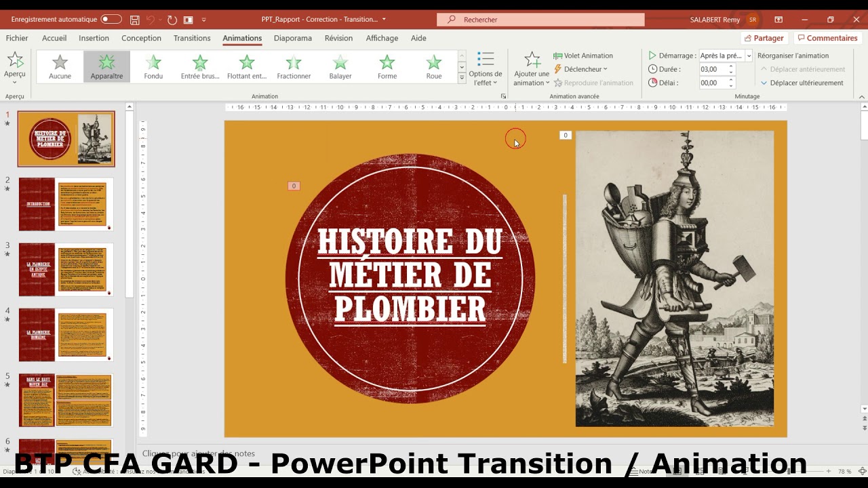Click the Undo arrow icon
The width and height of the screenshot is (868, 488).
pos(151,20)
